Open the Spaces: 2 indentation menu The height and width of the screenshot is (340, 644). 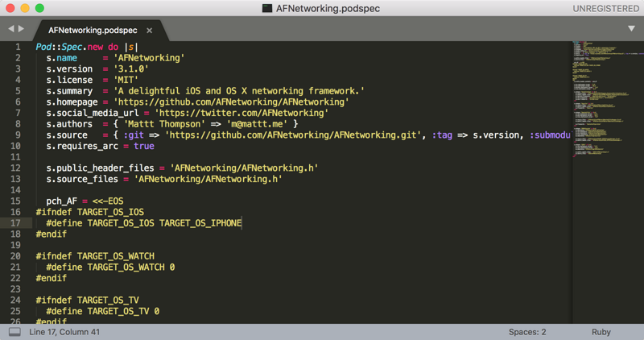527,332
